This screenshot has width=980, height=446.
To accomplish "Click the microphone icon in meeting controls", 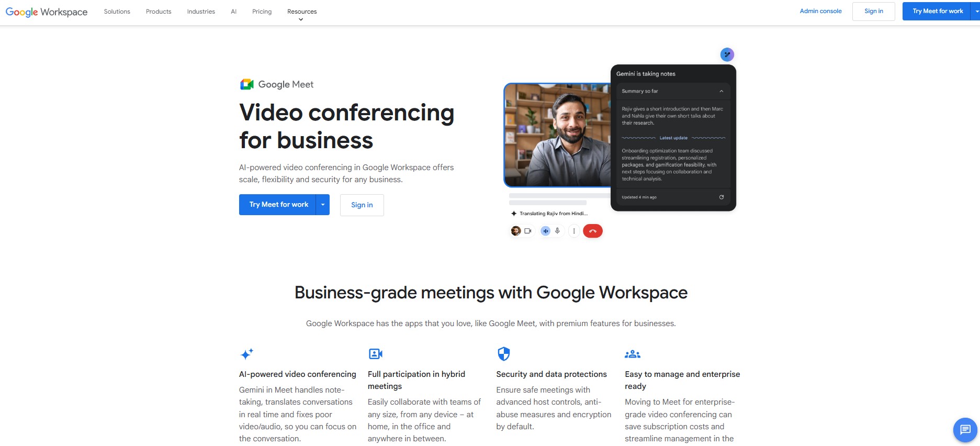I will [x=557, y=231].
